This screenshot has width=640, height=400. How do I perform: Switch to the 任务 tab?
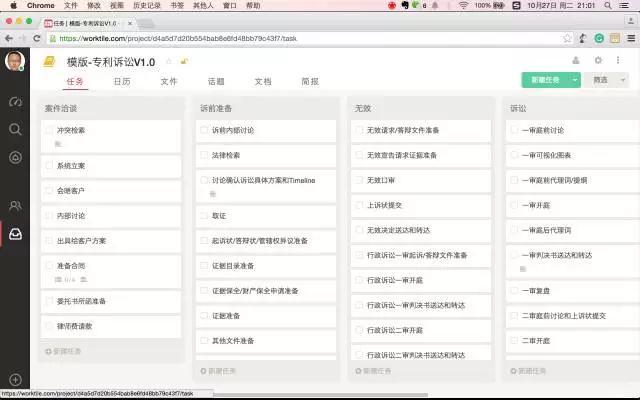[x=75, y=81]
